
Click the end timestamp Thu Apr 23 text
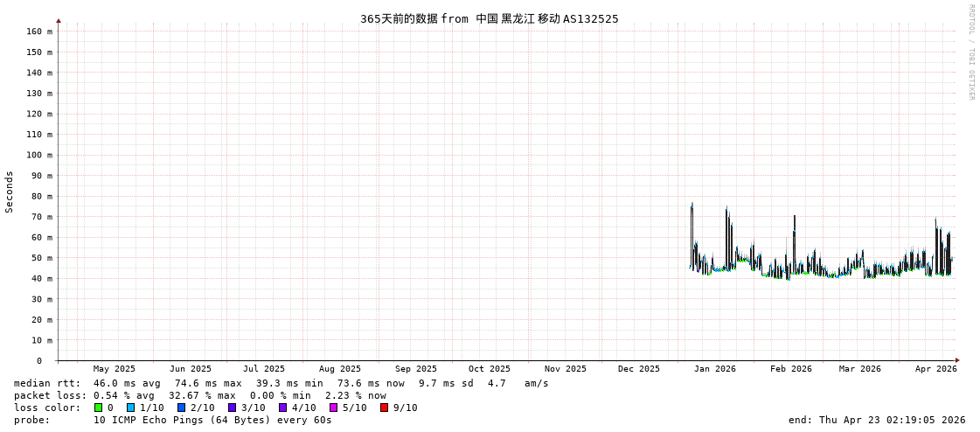pyautogui.click(x=877, y=420)
